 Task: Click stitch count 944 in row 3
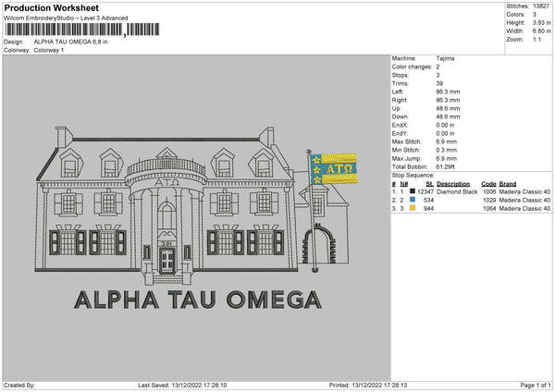pyautogui.click(x=428, y=208)
